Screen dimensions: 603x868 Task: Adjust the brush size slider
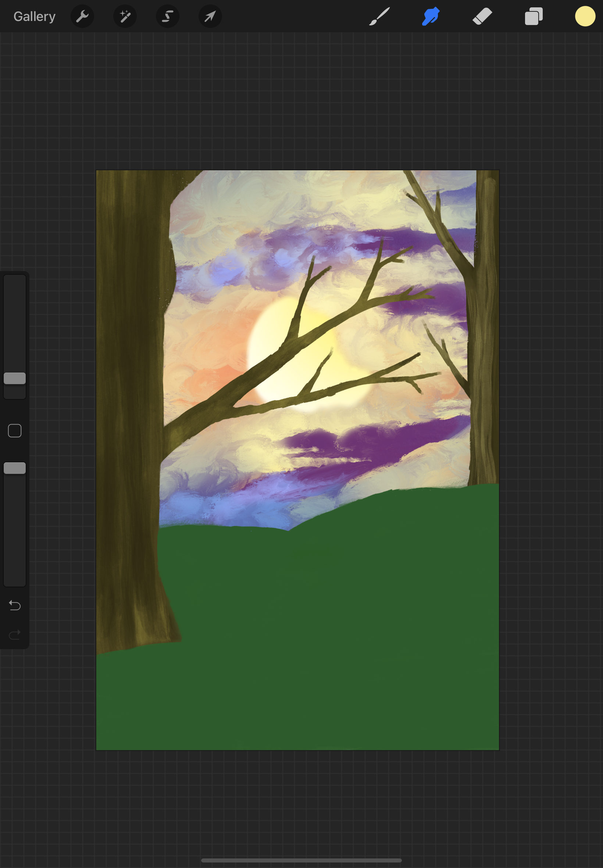coord(15,378)
